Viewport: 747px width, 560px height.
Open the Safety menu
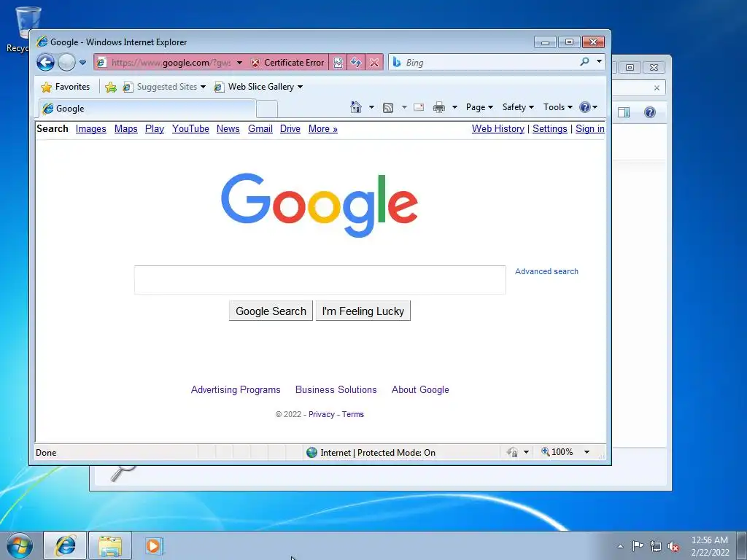[518, 107]
